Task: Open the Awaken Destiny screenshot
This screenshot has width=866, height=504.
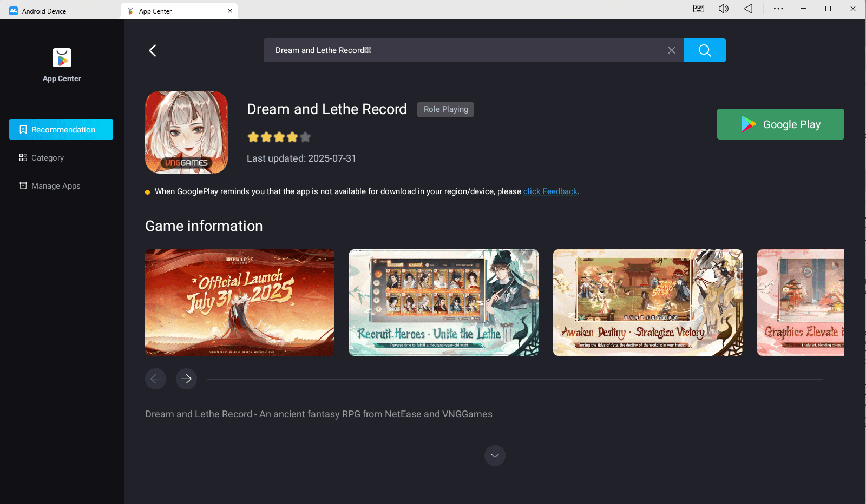Action: point(648,302)
